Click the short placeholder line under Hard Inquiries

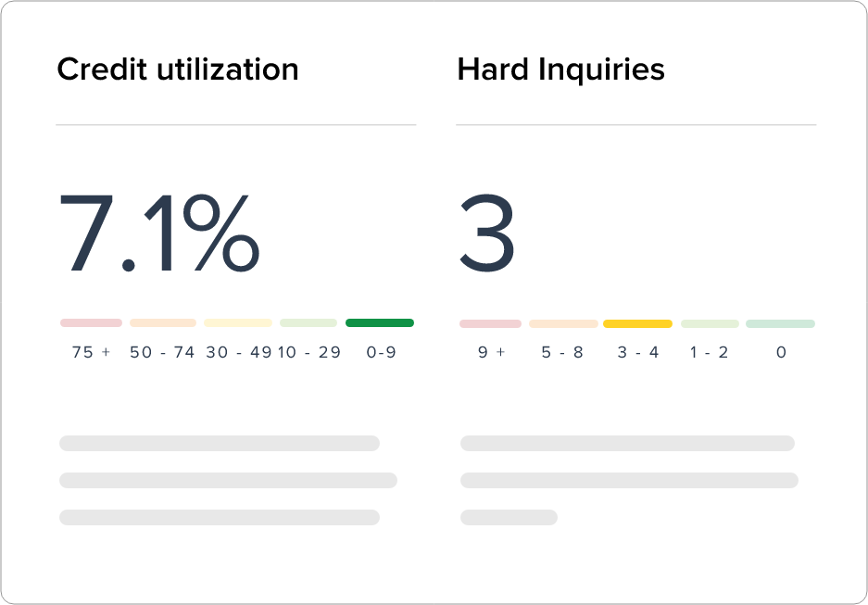(509, 518)
